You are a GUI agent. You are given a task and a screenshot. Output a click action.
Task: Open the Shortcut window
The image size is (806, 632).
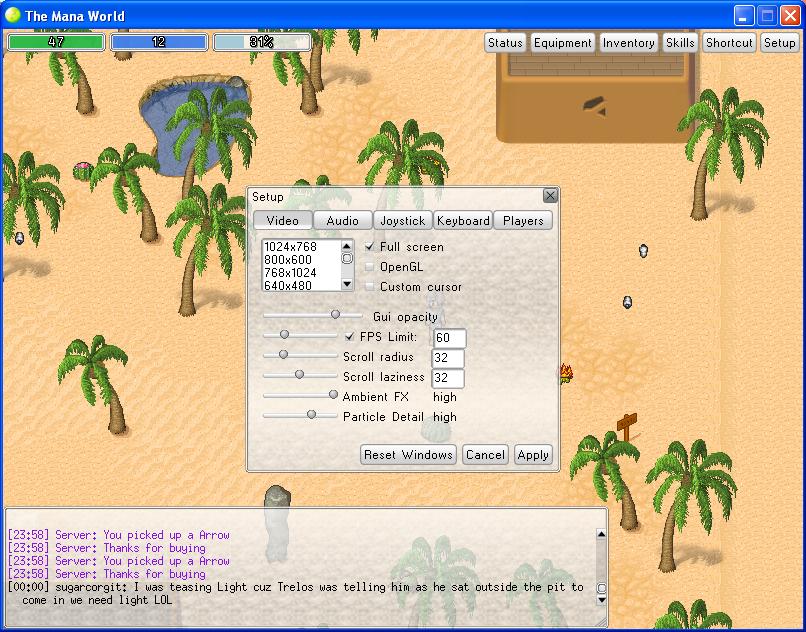(x=729, y=43)
